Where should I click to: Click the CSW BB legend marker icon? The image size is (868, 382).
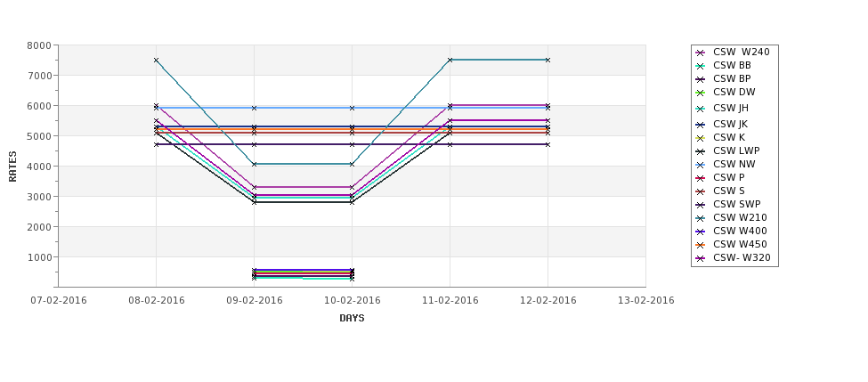click(701, 66)
